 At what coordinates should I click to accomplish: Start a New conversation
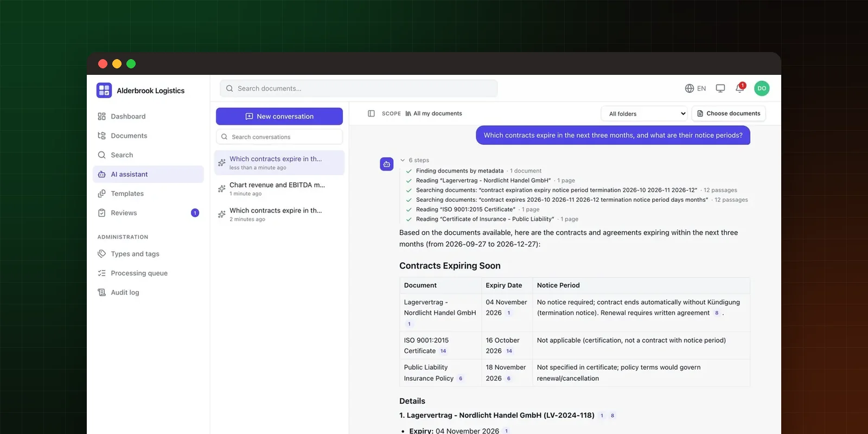279,116
